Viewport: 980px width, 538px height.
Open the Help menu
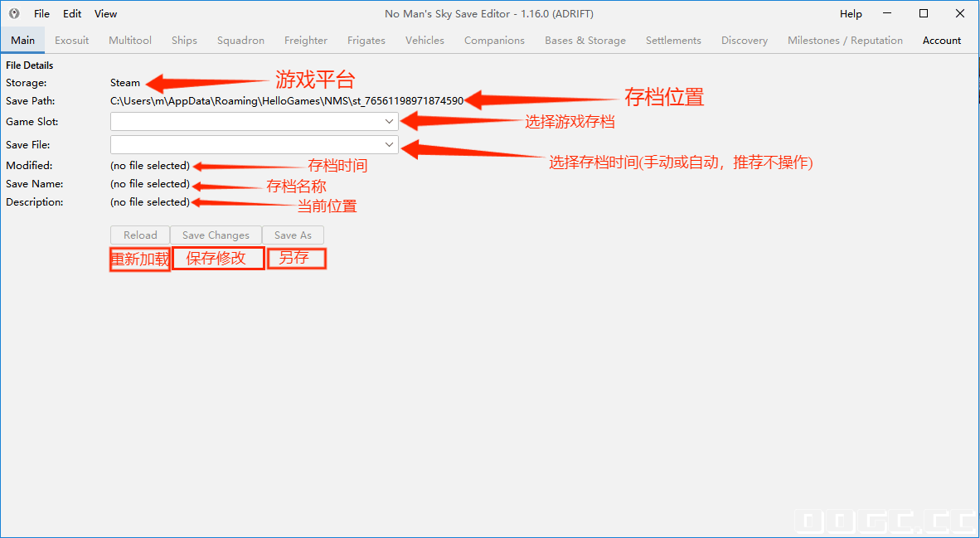point(851,14)
